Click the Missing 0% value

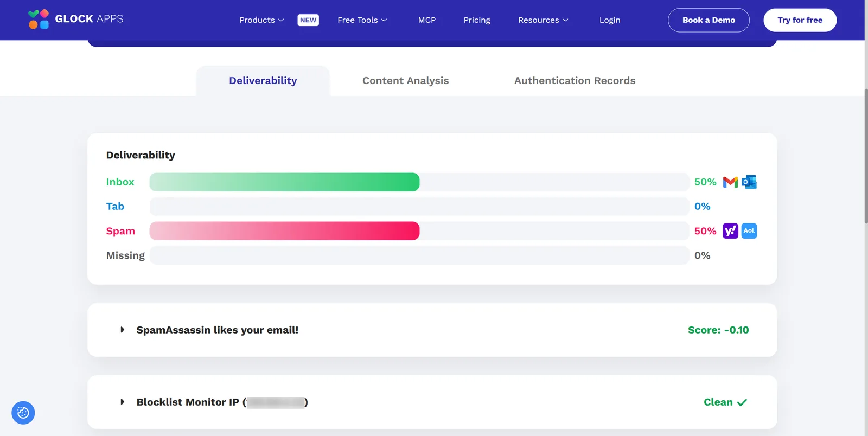[x=703, y=255]
